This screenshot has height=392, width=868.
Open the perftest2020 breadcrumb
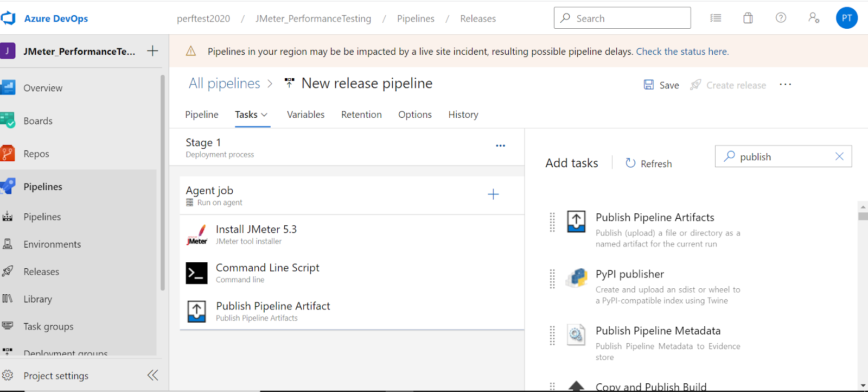click(x=203, y=18)
